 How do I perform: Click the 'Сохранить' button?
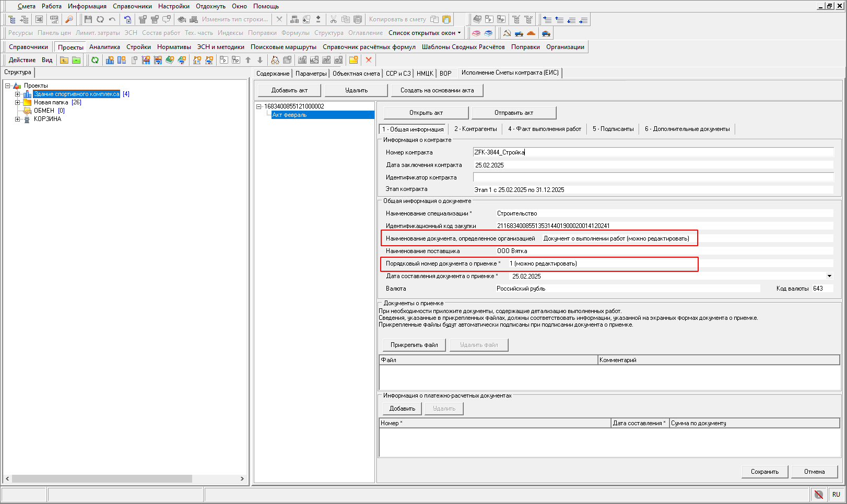click(764, 472)
